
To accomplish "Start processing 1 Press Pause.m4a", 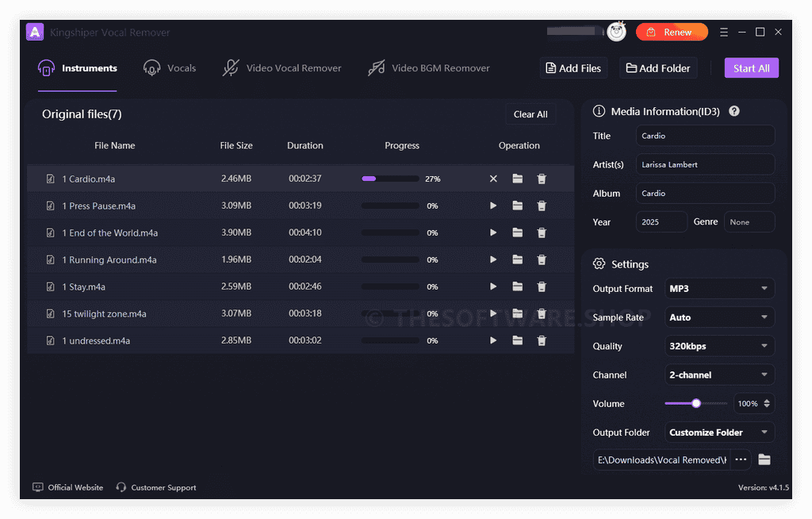I will pos(493,206).
